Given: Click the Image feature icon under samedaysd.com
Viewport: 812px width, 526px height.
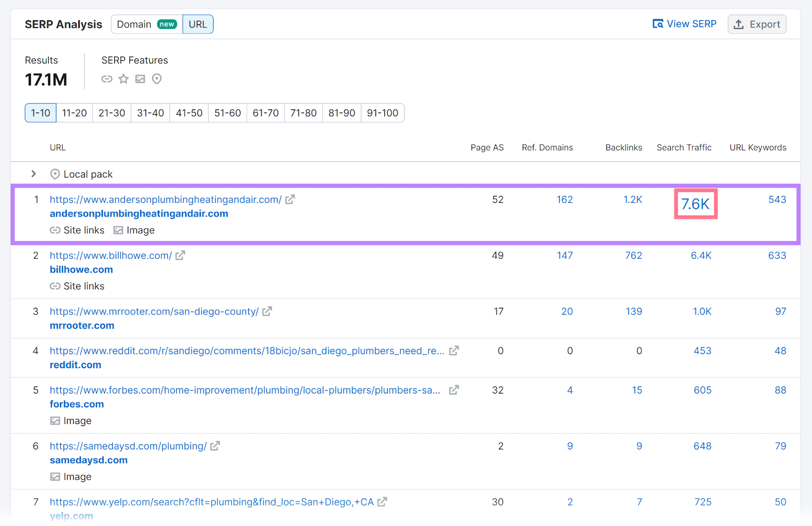Looking at the screenshot, I should pyautogui.click(x=55, y=476).
